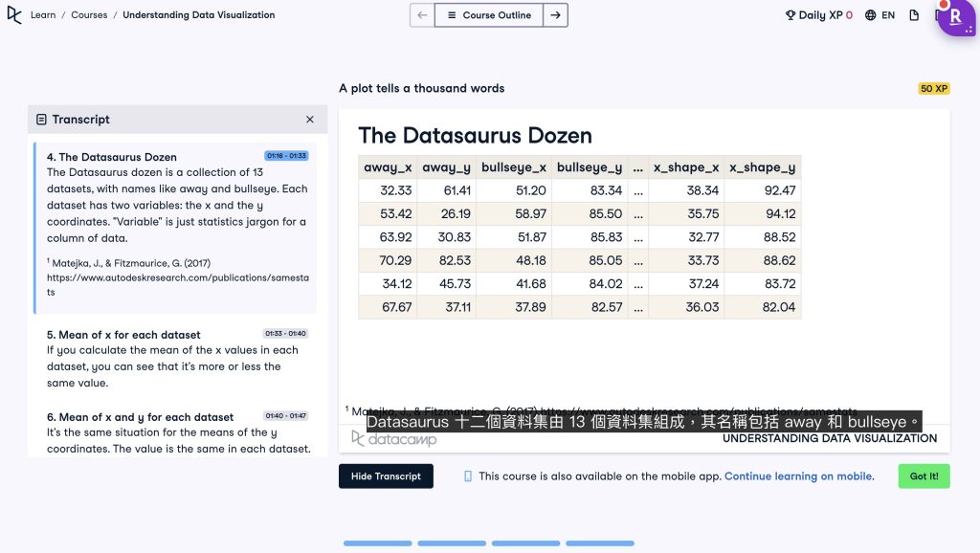Open Continue learning on mobile link
The width and height of the screenshot is (980, 553).
click(x=798, y=476)
